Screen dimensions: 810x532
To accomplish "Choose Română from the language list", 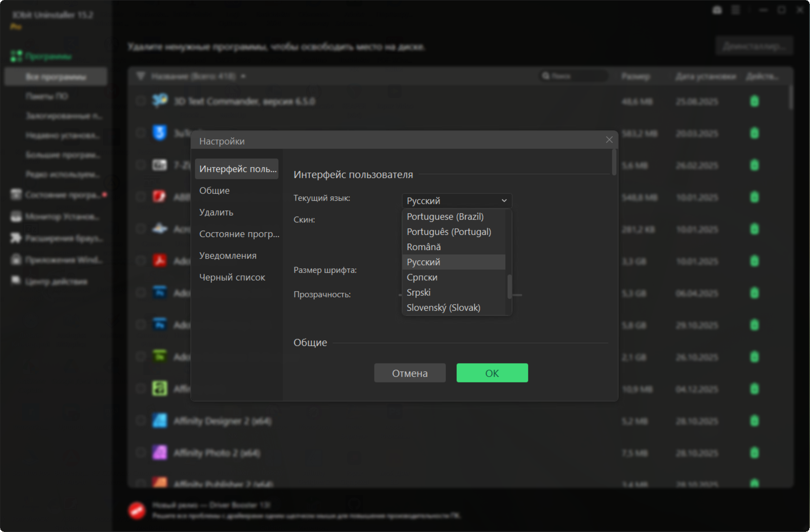I will click(424, 247).
